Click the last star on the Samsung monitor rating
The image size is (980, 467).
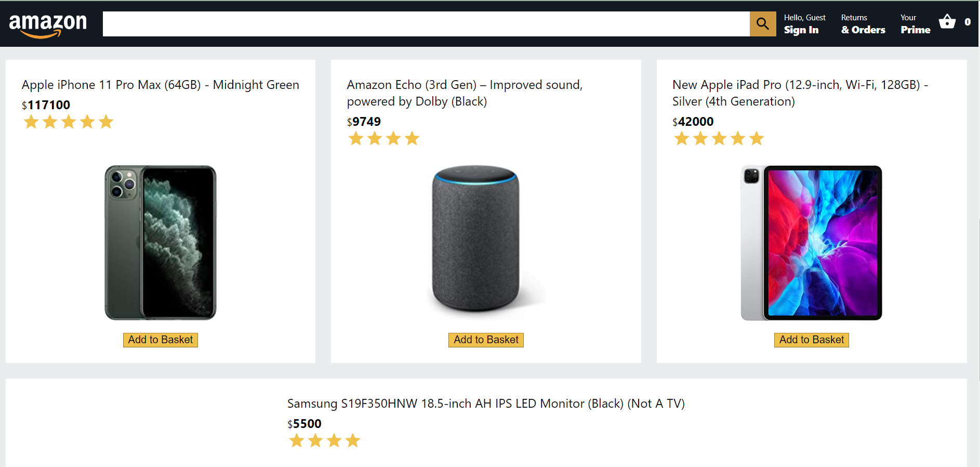(x=353, y=440)
